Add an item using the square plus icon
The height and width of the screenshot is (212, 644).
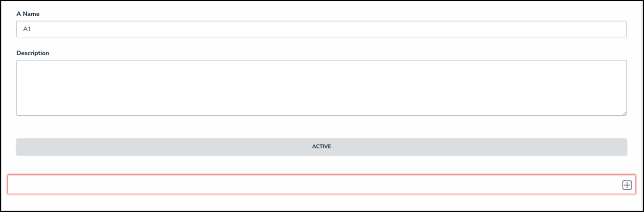(x=627, y=185)
